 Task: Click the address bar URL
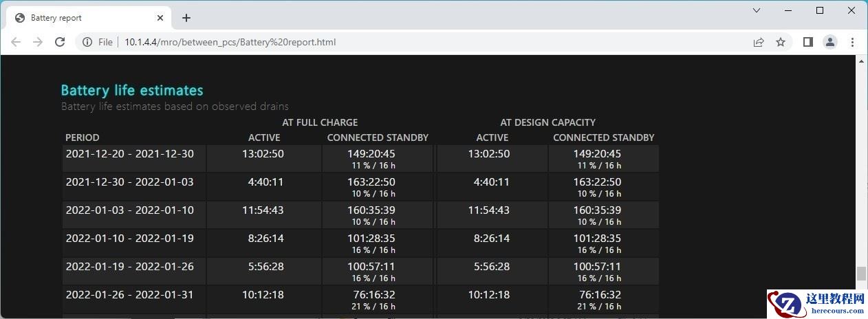click(x=230, y=42)
